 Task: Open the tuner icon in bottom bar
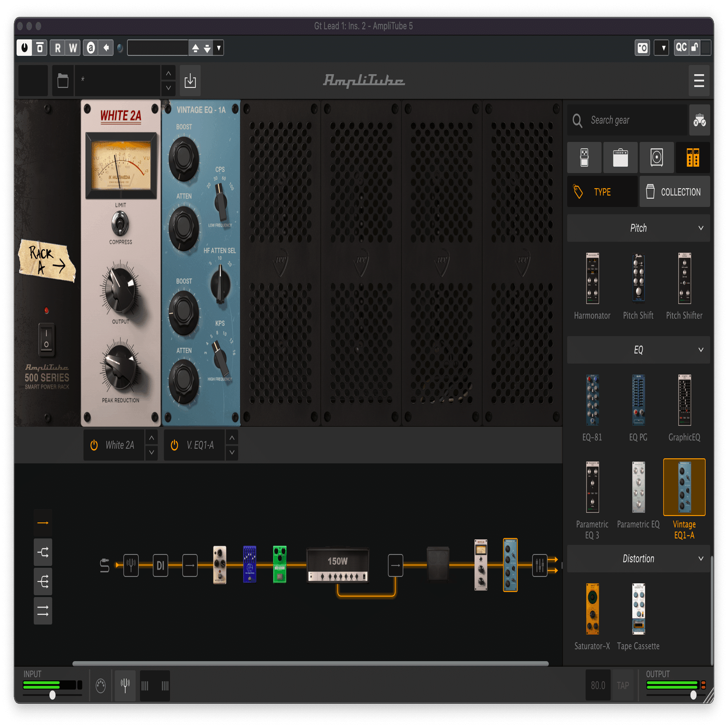pyautogui.click(x=125, y=685)
